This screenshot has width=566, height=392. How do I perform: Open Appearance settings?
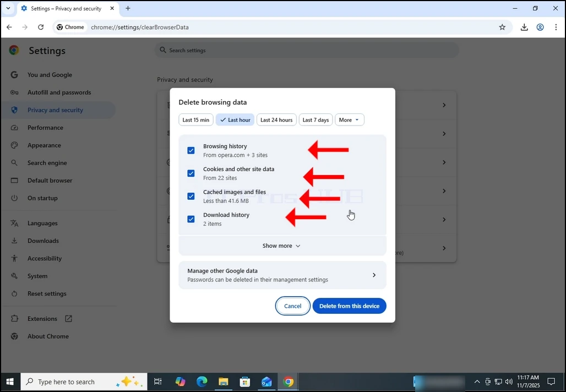44,145
